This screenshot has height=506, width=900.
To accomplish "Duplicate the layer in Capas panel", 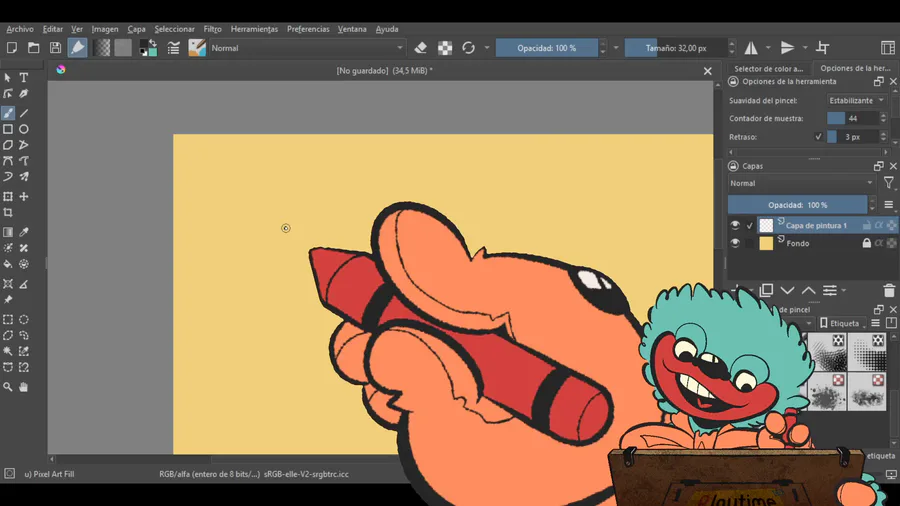I will click(766, 291).
